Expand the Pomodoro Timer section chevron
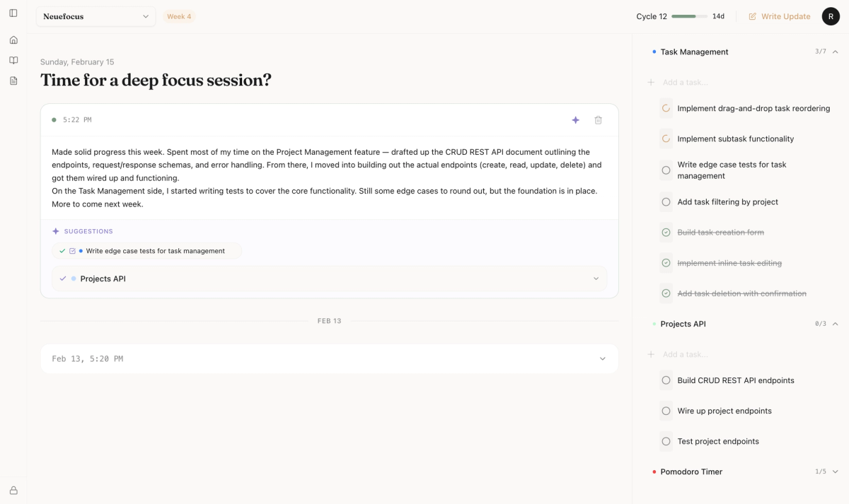 [x=836, y=471]
